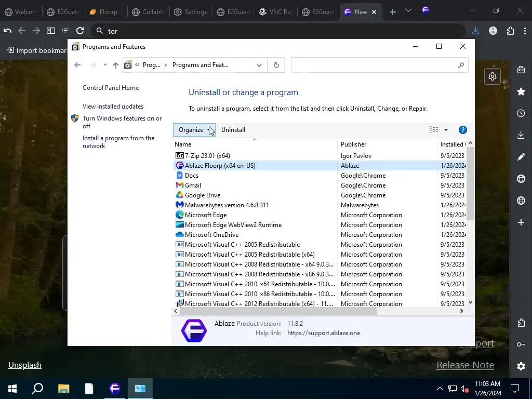532x399 pixels.
Task: Open the Unsplash credit link
Action: point(25,365)
